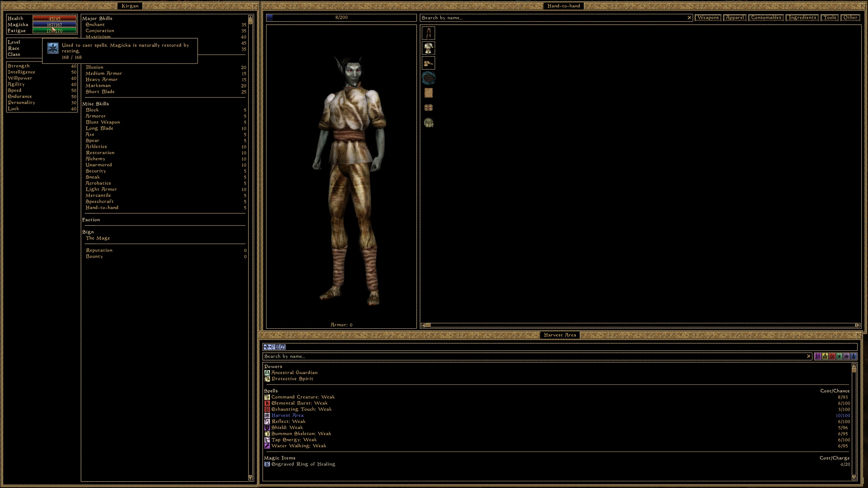
Task: Select Engraved Ring of Healing magic item
Action: [x=303, y=464]
